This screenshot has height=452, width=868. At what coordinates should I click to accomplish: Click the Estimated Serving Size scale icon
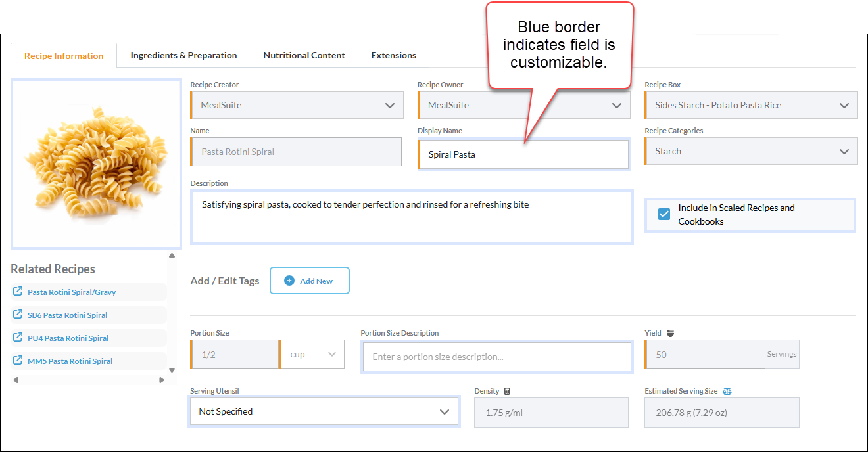pos(727,391)
